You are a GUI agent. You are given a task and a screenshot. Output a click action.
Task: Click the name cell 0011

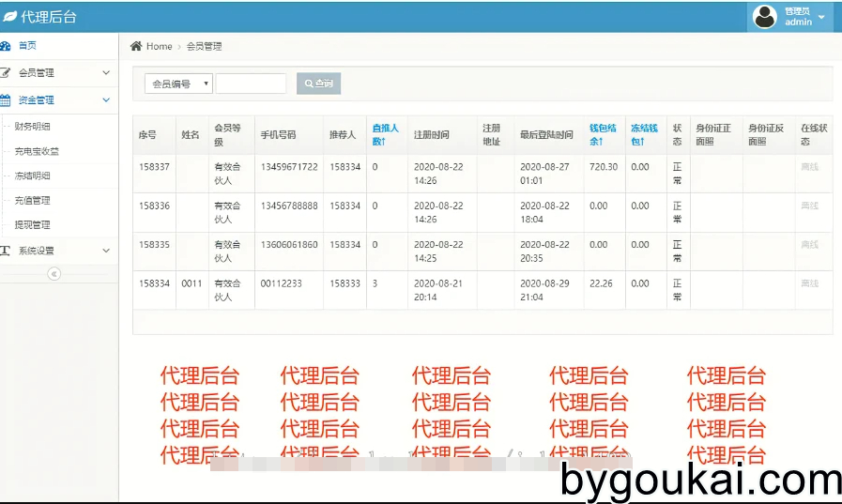click(x=191, y=283)
